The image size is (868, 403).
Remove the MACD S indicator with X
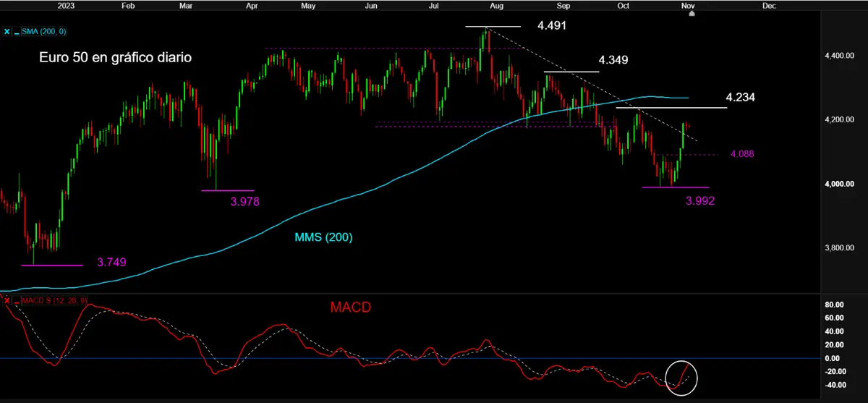(x=7, y=300)
